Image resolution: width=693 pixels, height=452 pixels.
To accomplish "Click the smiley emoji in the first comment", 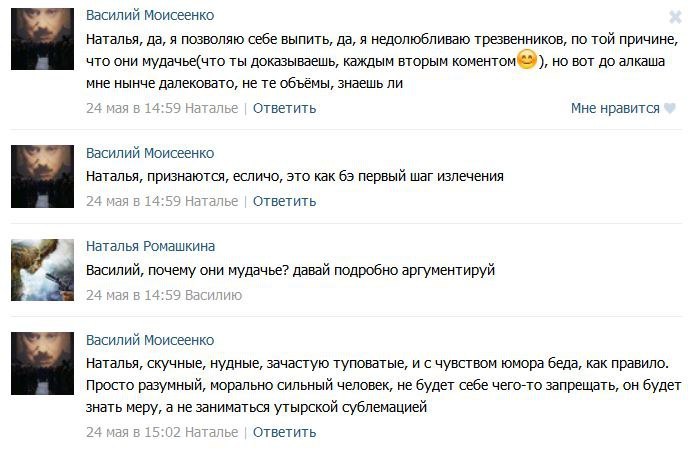I will (526, 62).
